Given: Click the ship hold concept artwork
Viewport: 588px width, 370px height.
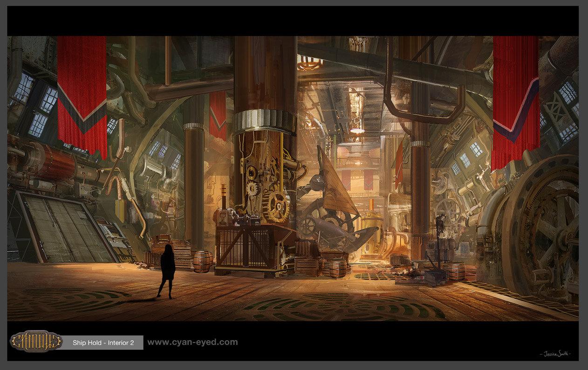Looking at the screenshot, I should [293, 178].
